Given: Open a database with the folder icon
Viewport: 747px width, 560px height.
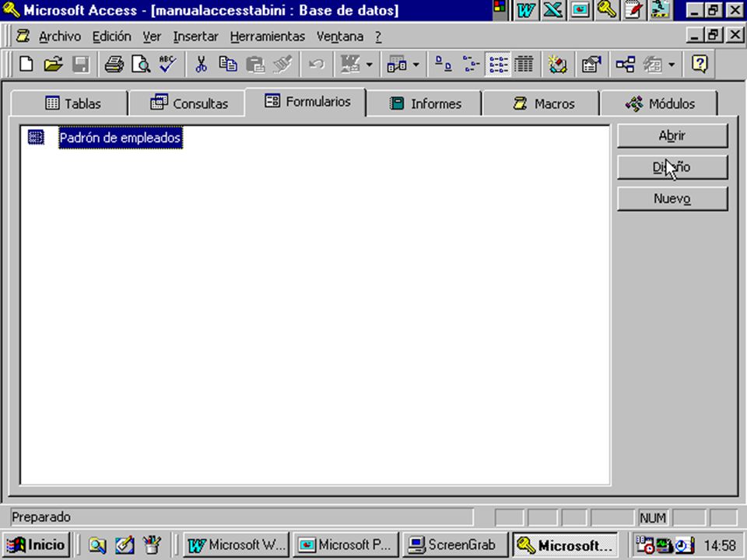Looking at the screenshot, I should tap(54, 64).
